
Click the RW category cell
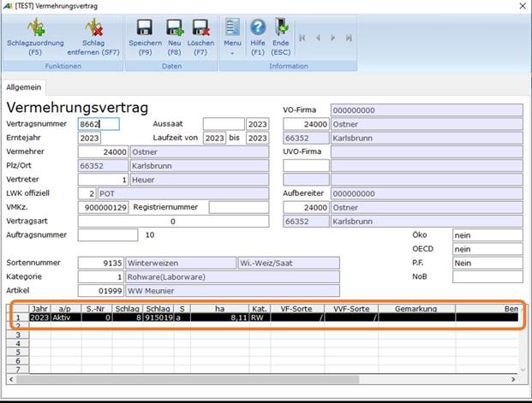[x=260, y=317]
